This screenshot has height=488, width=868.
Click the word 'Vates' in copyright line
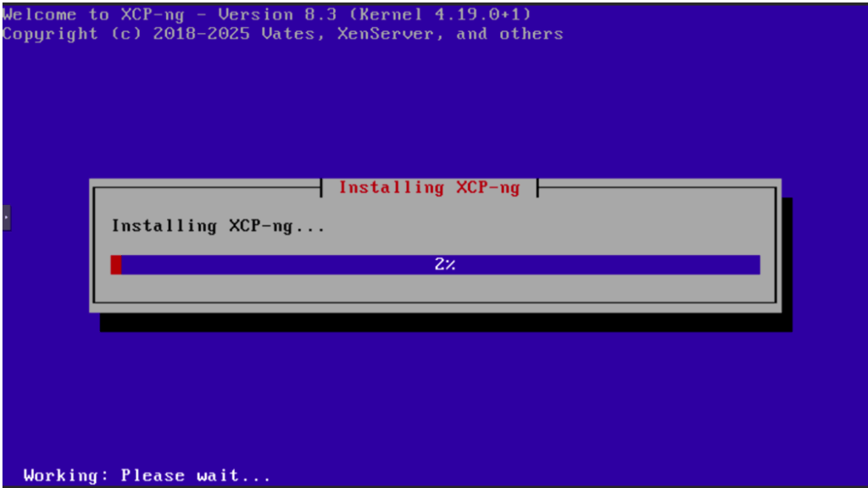[293, 34]
